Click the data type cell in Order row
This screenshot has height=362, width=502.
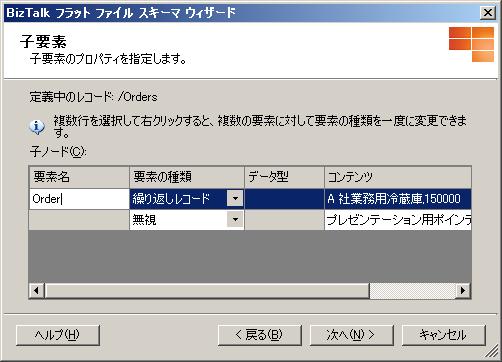pos(284,199)
